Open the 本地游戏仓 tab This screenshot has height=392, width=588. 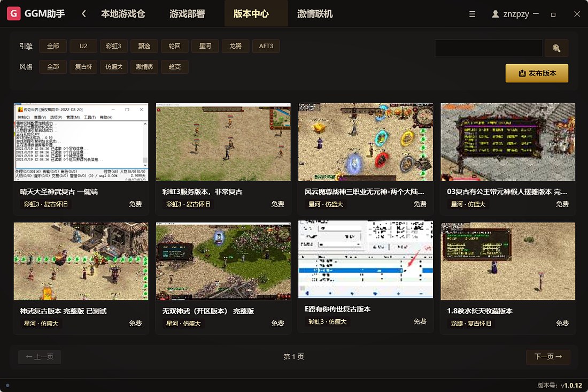click(123, 14)
